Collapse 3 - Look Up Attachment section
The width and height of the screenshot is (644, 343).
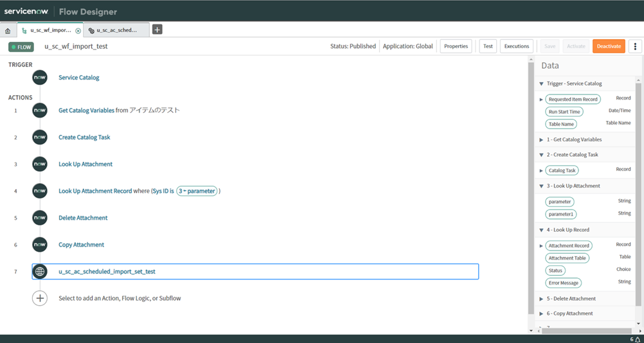(541, 186)
